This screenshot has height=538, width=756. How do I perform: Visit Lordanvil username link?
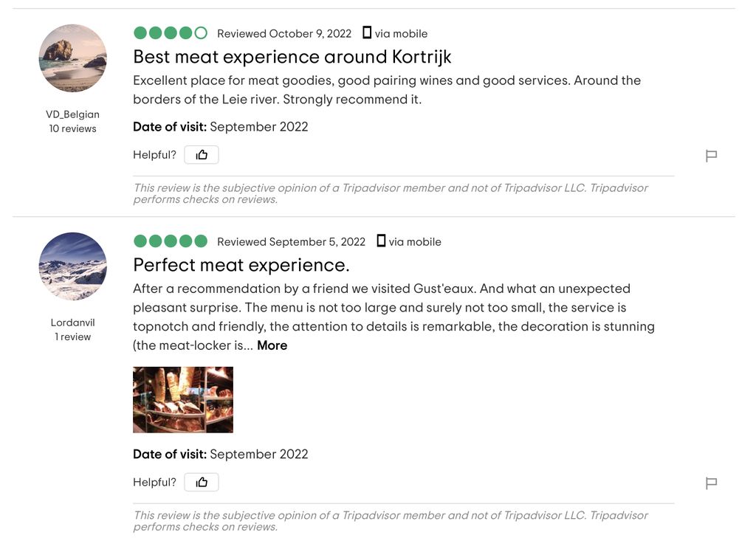pos(73,323)
